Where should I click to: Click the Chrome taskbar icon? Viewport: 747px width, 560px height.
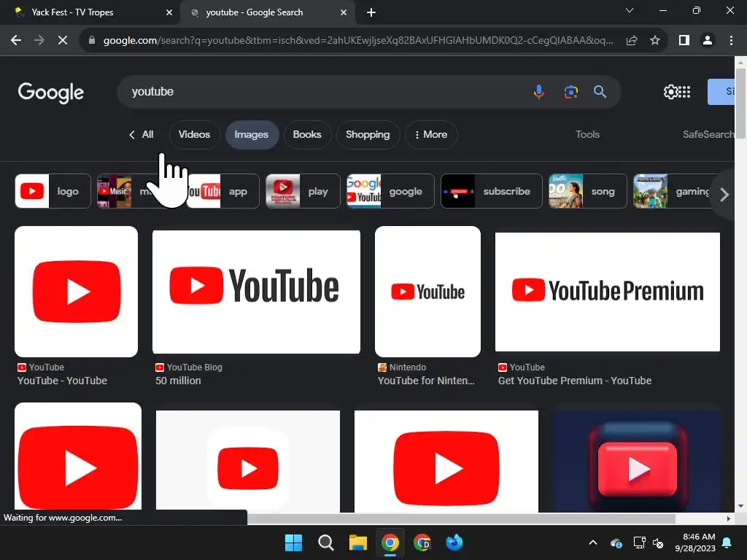point(390,542)
